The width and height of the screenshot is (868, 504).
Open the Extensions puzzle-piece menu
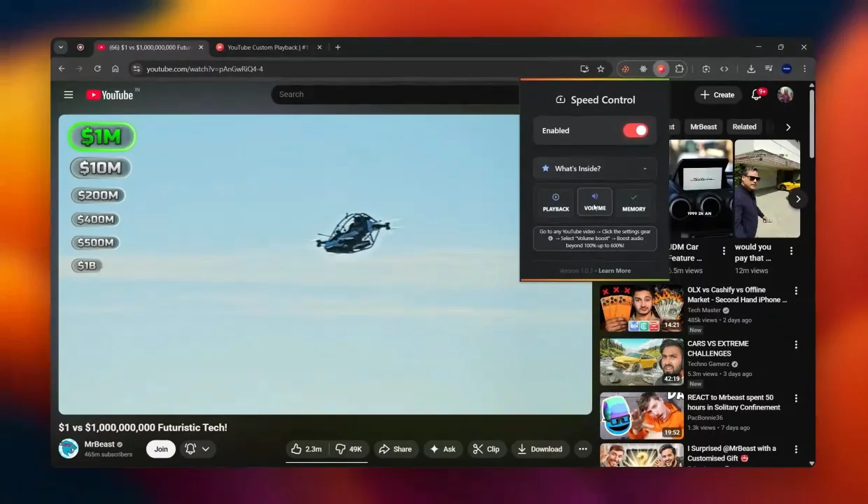[679, 69]
